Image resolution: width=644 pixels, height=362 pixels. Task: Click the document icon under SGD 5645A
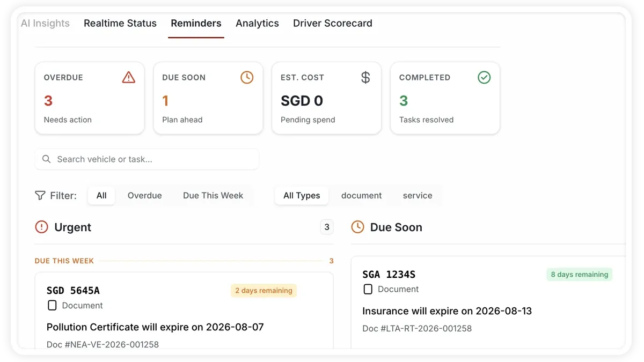[x=52, y=305]
